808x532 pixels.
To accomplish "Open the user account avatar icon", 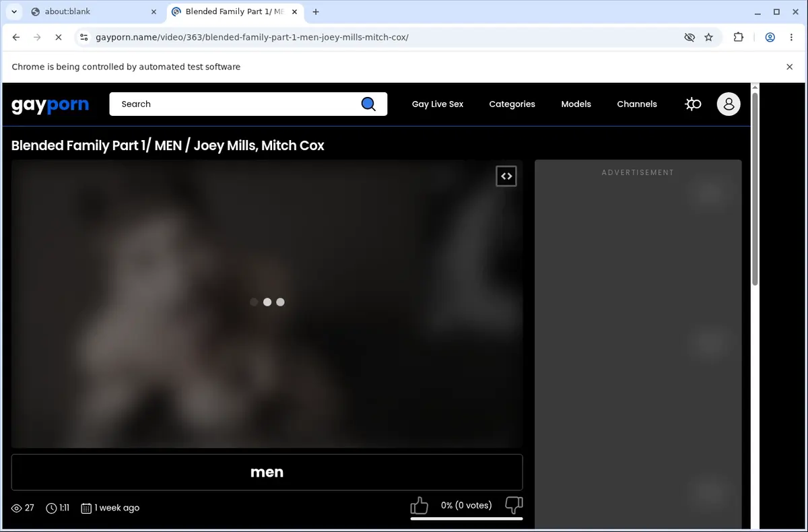I will point(729,104).
